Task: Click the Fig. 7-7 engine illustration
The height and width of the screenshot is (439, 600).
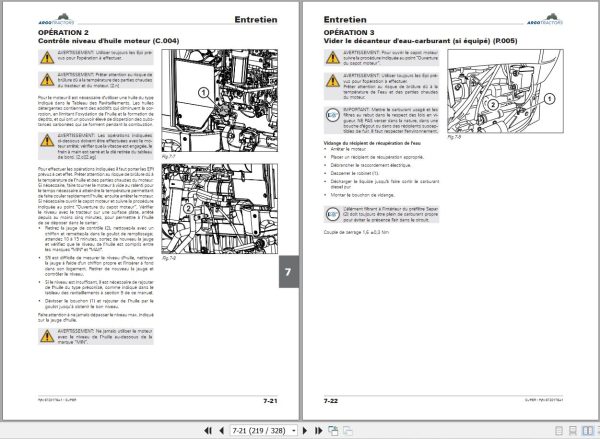Action: (220, 100)
